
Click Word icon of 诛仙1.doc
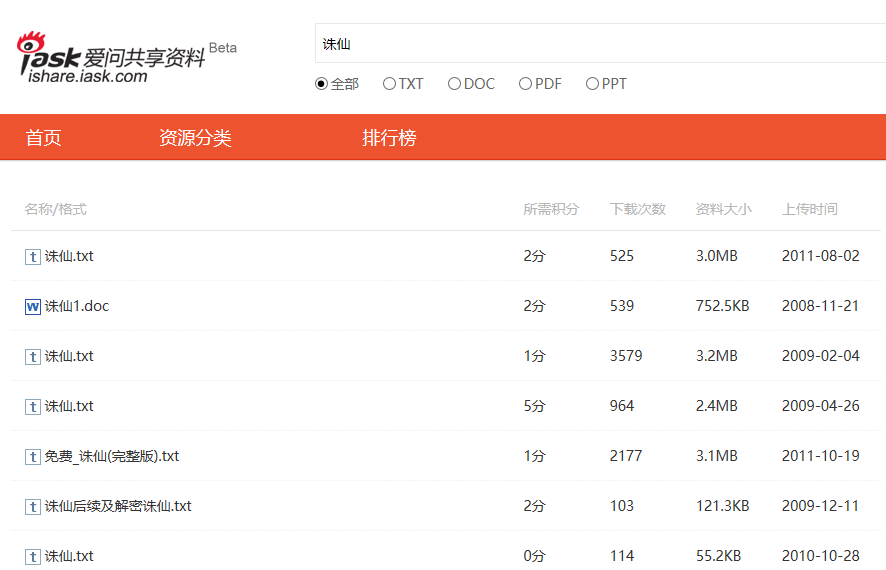tap(33, 307)
